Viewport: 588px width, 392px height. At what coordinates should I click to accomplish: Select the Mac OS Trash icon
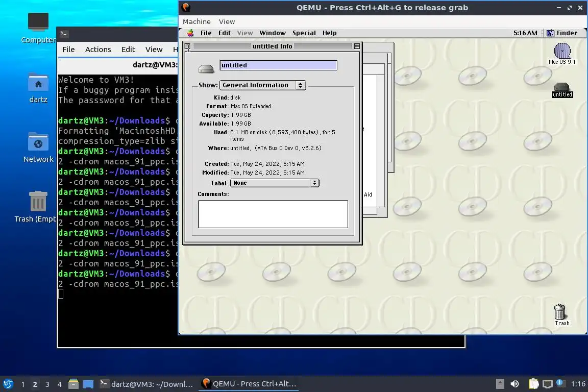[x=561, y=315]
